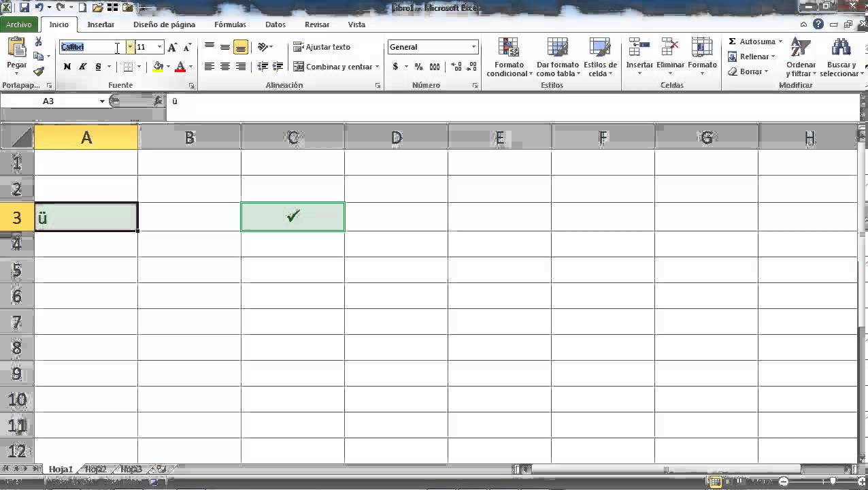Open the Datos ribbon tab
The height and width of the screenshot is (490, 868).
(x=276, y=24)
